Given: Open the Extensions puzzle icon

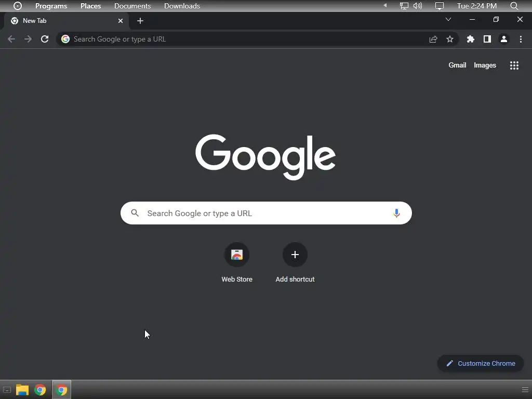Looking at the screenshot, I should coord(470,39).
